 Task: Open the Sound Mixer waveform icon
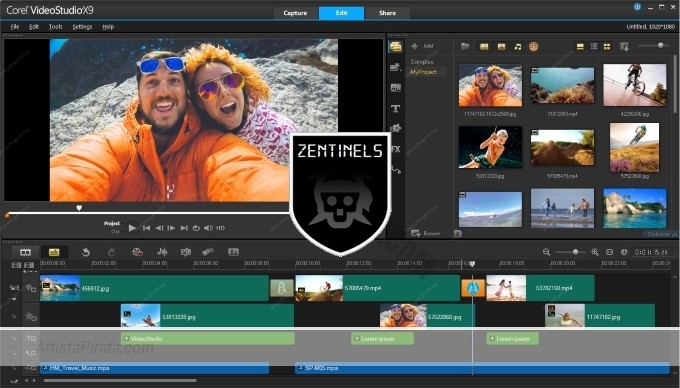(162, 252)
